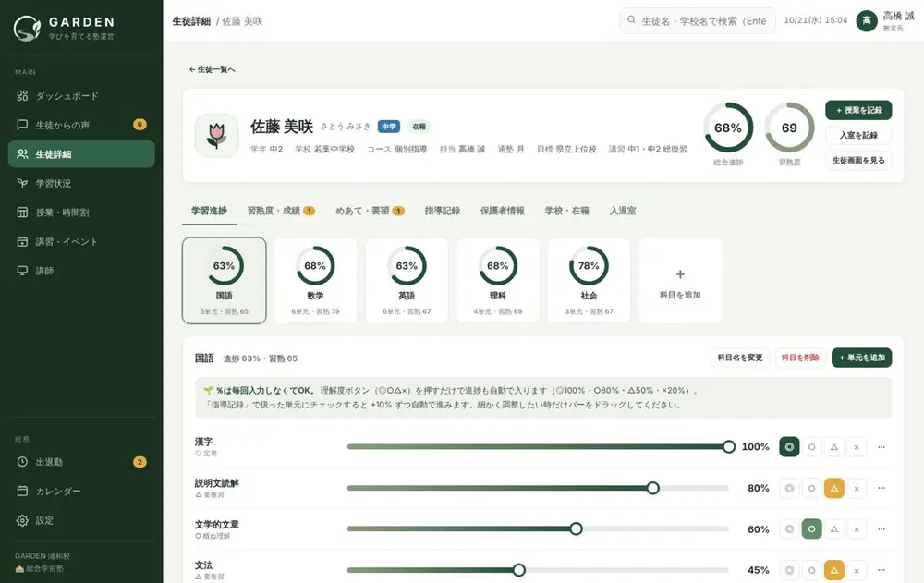Click the user avatar for 高橋 誠
Image resolution: width=924 pixels, height=583 pixels.
point(867,21)
